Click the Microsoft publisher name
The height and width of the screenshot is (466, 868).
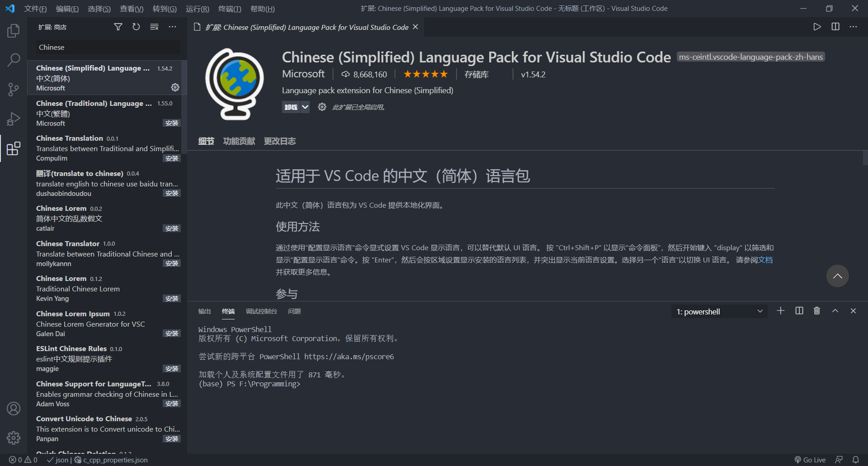pyautogui.click(x=303, y=74)
